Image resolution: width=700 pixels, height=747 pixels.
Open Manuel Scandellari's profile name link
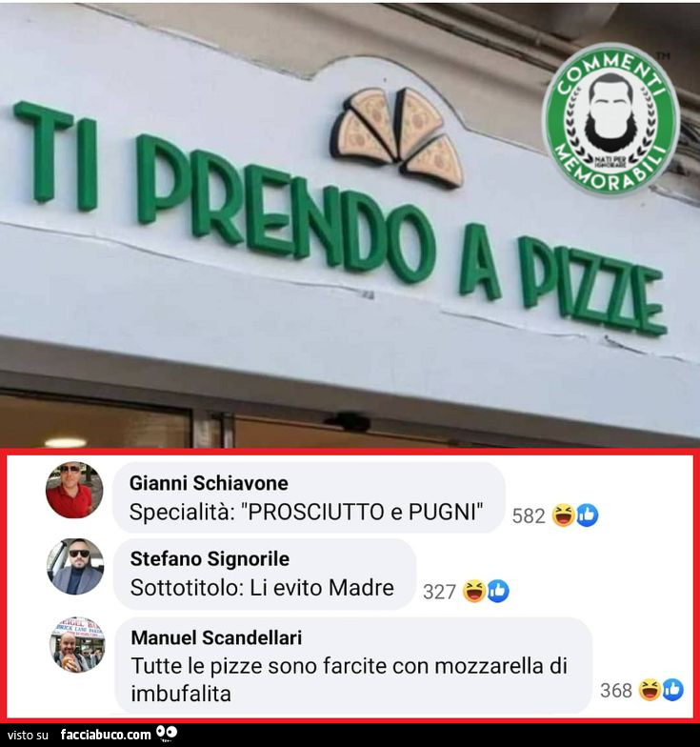point(216,637)
